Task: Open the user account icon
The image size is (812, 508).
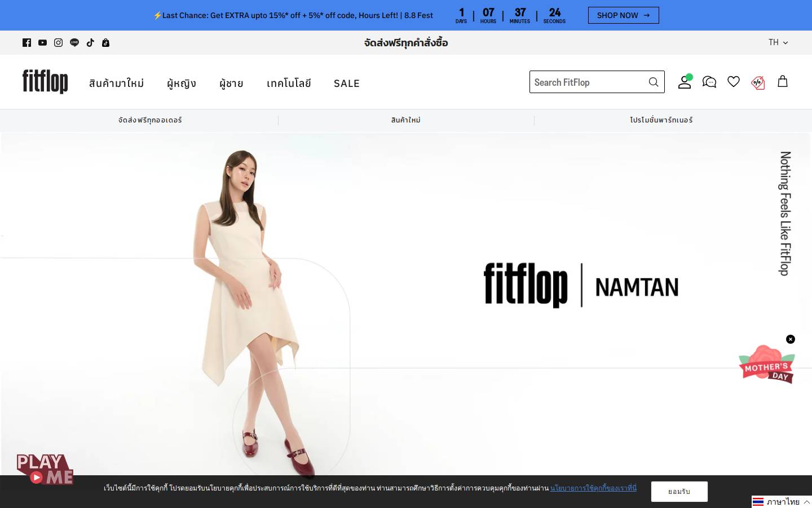Action: (685, 82)
